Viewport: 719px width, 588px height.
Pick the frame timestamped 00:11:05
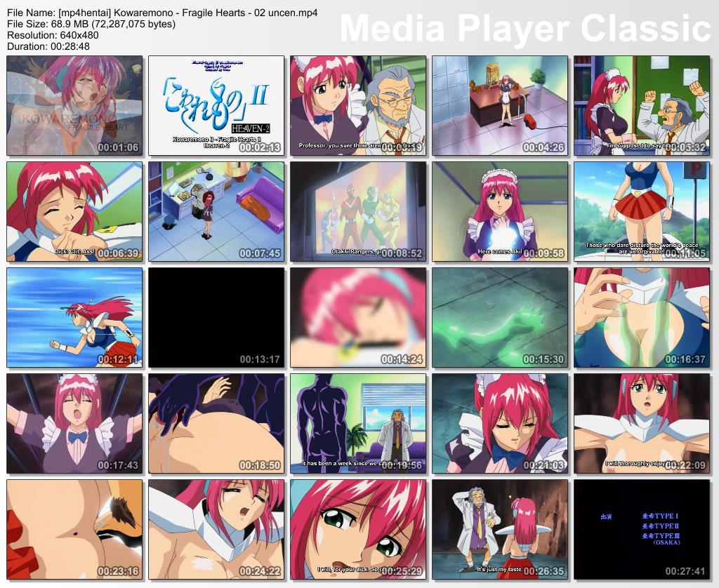click(x=642, y=211)
